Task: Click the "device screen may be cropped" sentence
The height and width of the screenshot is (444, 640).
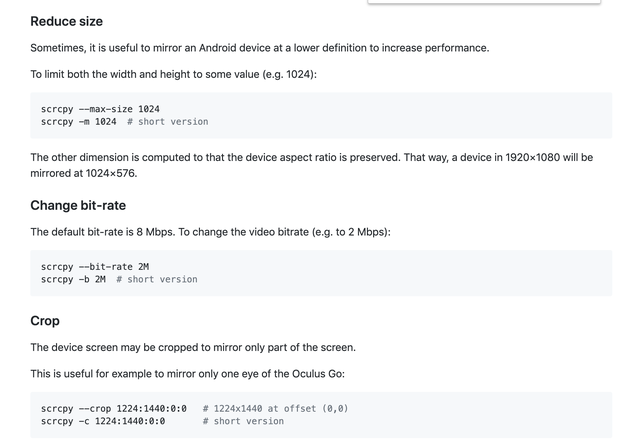Action: coord(193,348)
